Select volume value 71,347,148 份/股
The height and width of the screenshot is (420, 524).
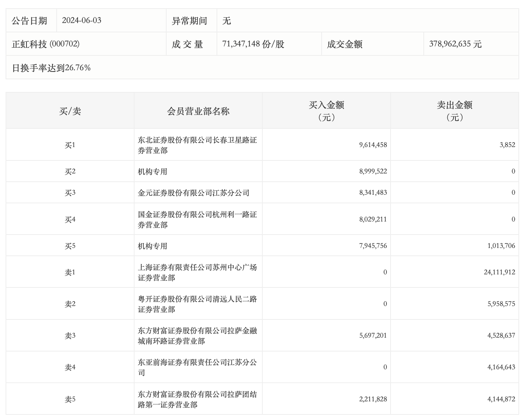[253, 44]
